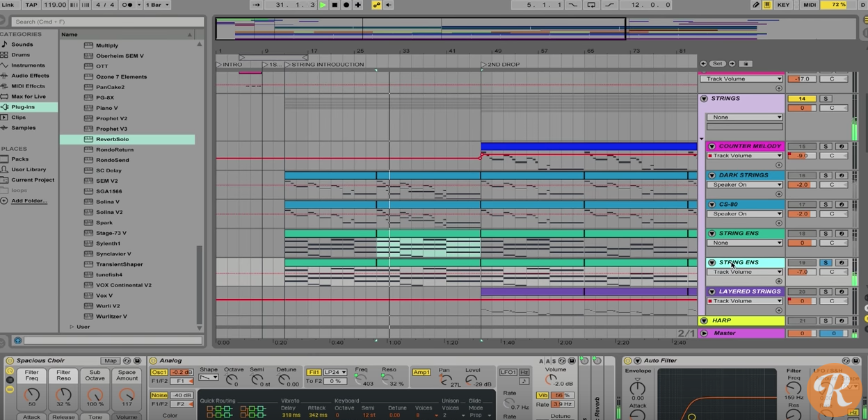Switch on MIDI Map Mode

(x=810, y=5)
